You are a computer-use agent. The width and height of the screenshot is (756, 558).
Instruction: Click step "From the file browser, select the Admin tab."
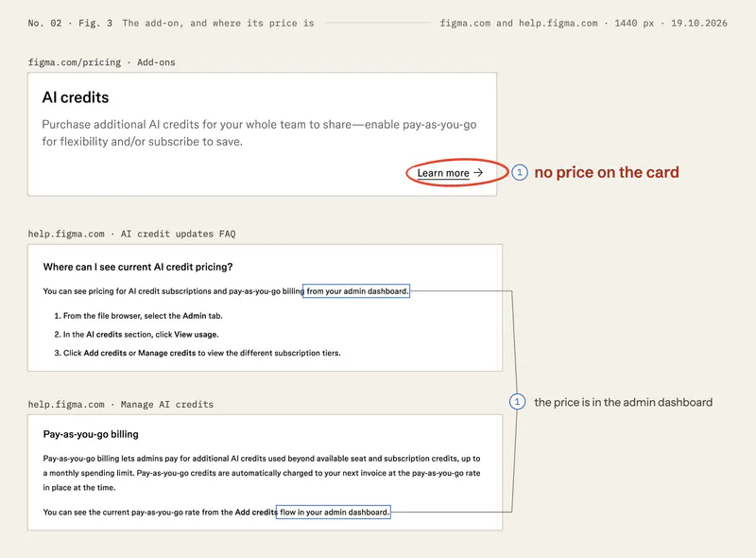point(138,316)
